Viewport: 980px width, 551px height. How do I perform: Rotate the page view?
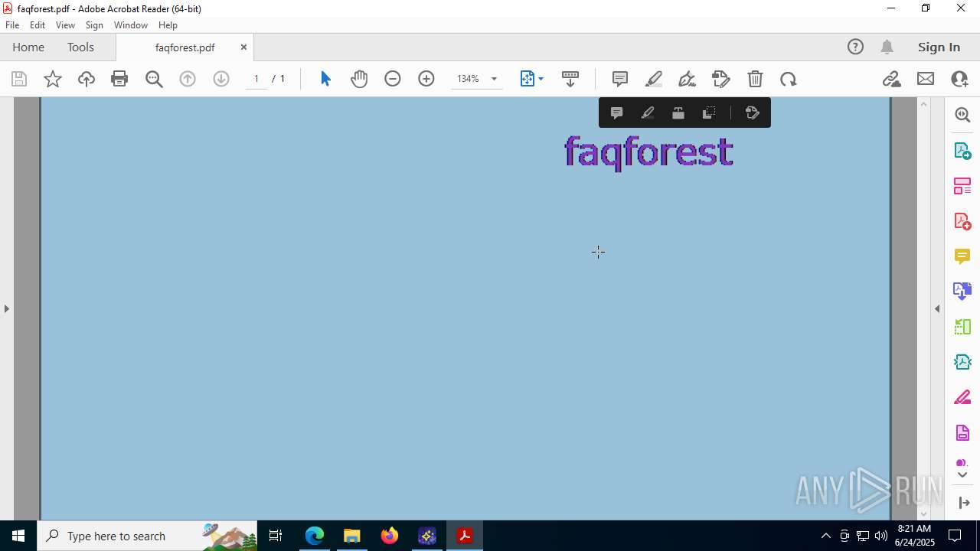coord(789,79)
